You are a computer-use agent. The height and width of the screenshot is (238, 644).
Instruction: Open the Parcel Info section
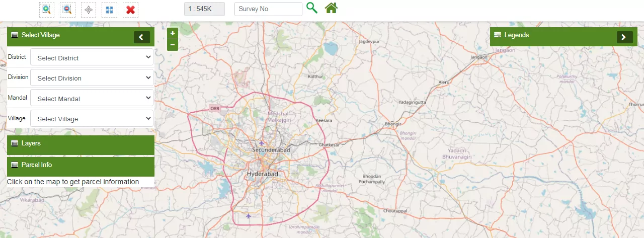80,165
